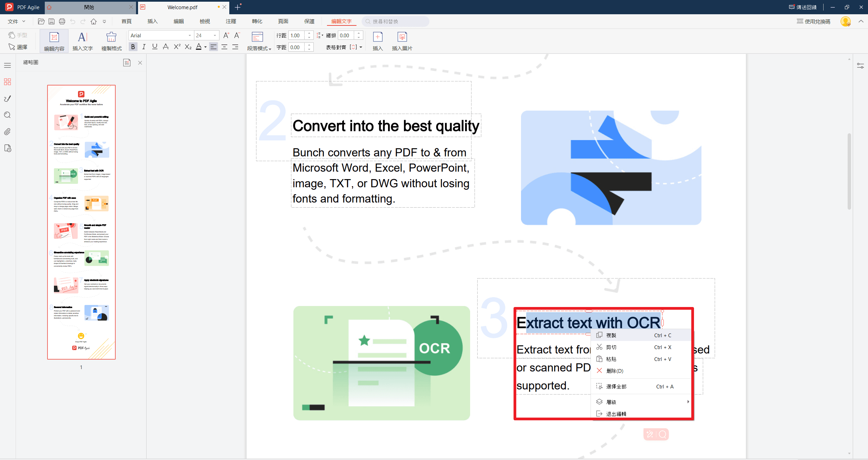Select the 選擇 selection tool
The image size is (868, 460).
click(x=18, y=47)
